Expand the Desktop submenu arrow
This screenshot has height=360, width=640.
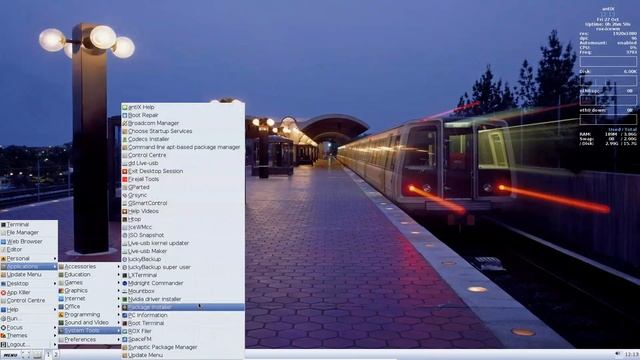click(x=55, y=283)
